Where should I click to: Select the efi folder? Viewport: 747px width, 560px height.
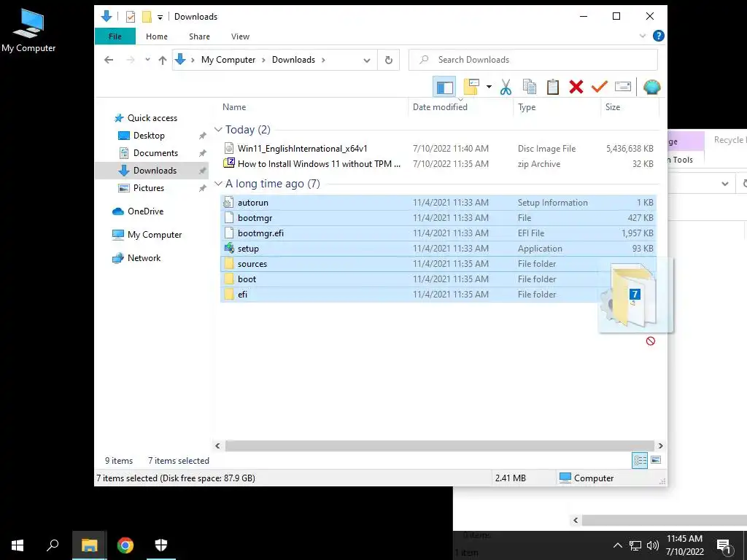pyautogui.click(x=438, y=295)
